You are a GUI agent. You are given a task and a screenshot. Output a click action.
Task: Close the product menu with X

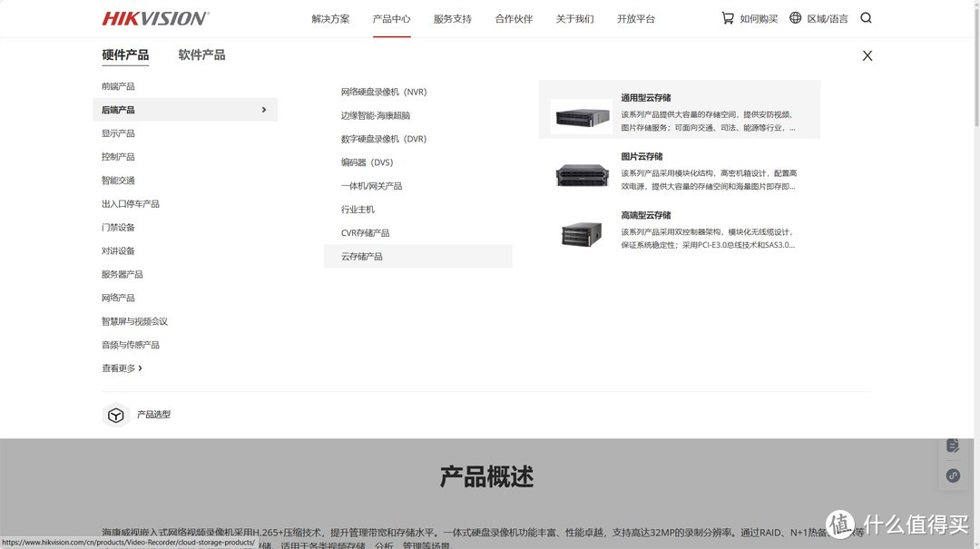[867, 55]
